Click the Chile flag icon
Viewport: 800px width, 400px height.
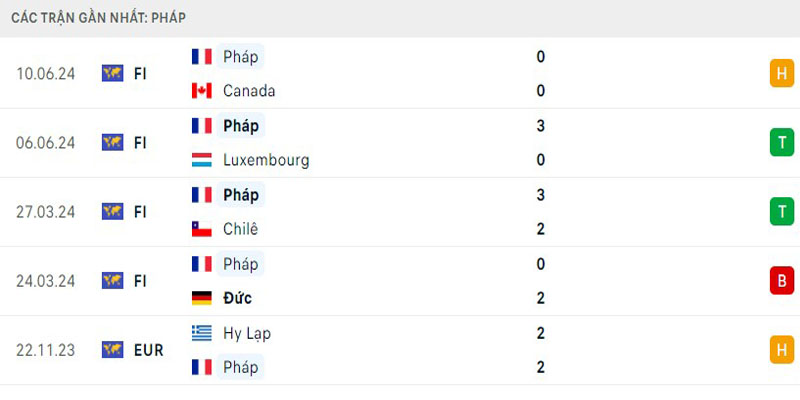202,229
